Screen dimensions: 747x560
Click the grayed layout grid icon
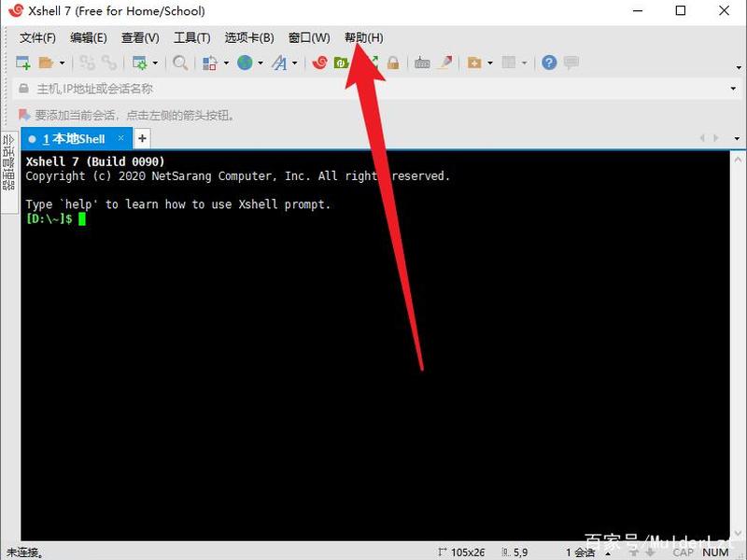[x=509, y=63]
